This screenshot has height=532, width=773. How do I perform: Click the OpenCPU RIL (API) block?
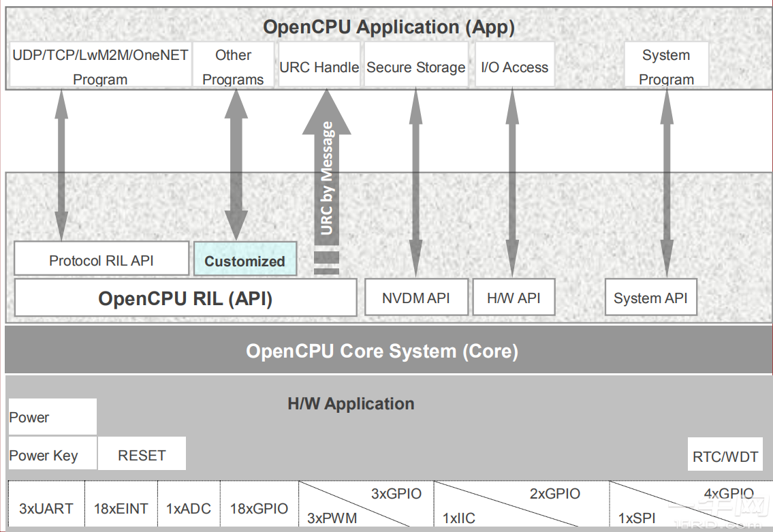tap(185, 298)
